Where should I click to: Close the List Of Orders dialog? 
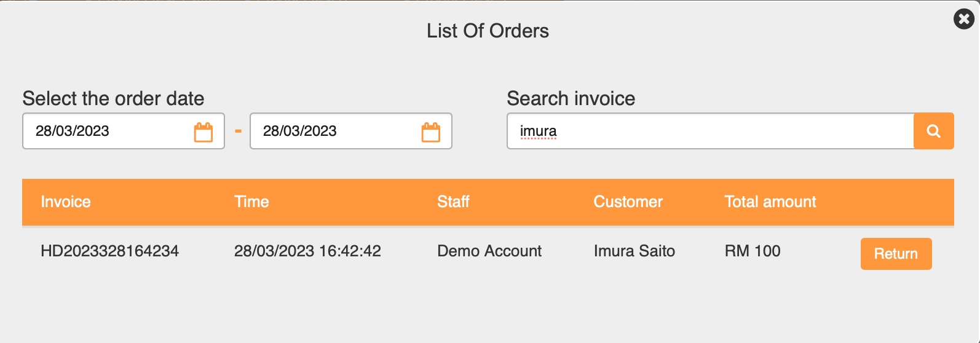click(x=963, y=19)
